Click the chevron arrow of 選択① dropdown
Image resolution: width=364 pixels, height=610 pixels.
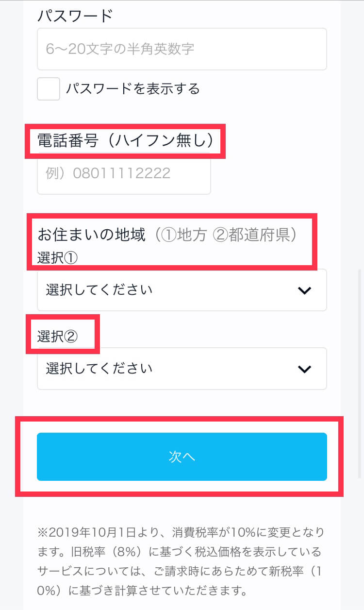point(304,290)
